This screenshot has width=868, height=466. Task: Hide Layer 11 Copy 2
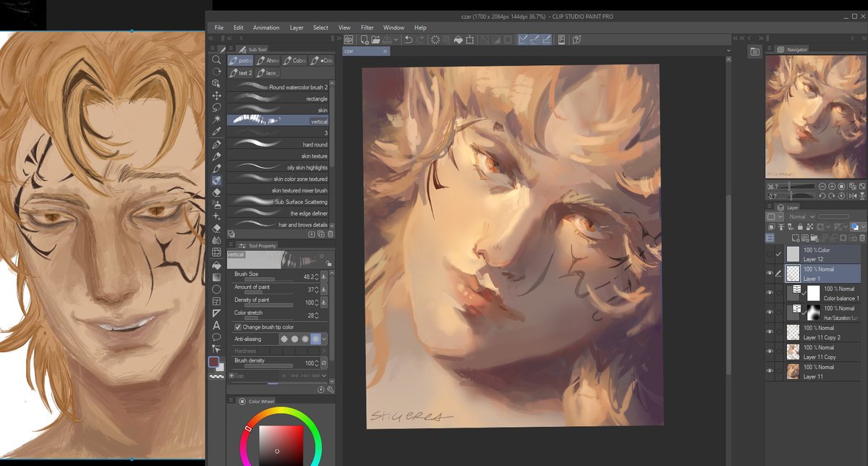[x=770, y=332]
